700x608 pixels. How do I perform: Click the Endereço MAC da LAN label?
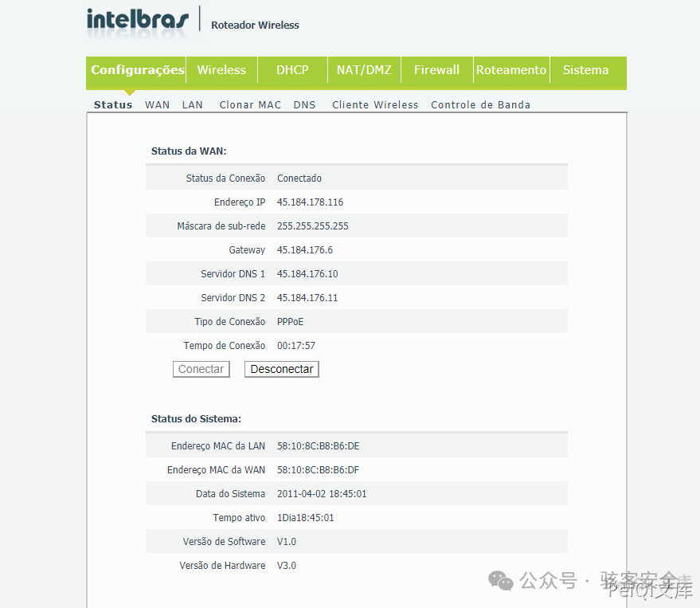pos(218,446)
